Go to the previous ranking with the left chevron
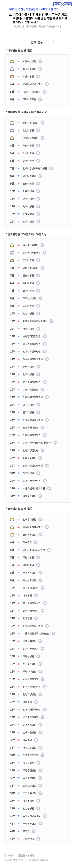74x868 pixels. tap(21, 42)
